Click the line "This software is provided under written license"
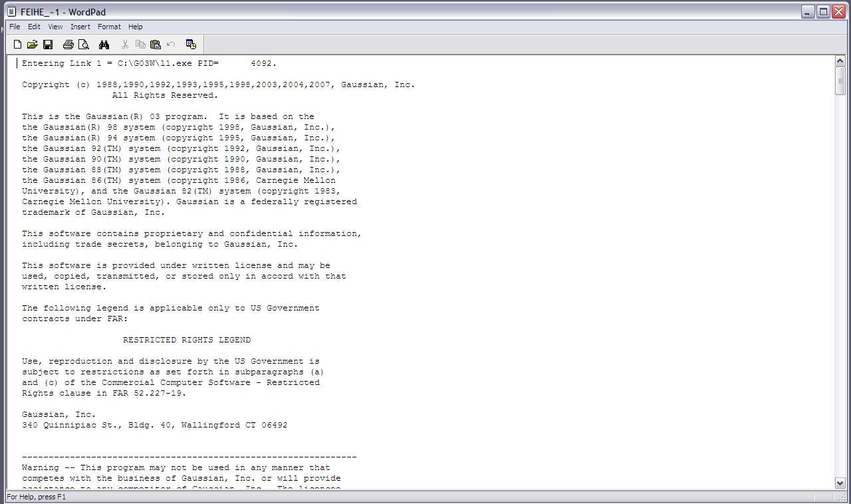 (x=176, y=265)
